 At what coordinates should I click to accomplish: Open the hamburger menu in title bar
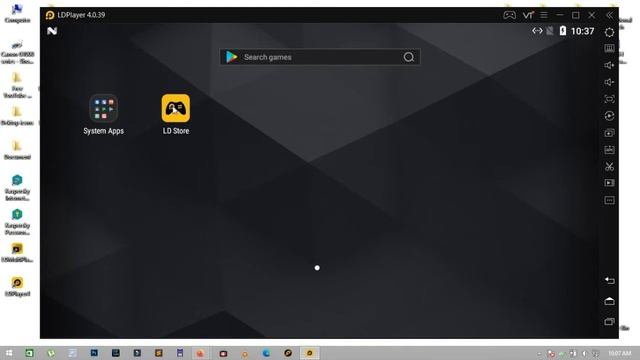point(544,15)
